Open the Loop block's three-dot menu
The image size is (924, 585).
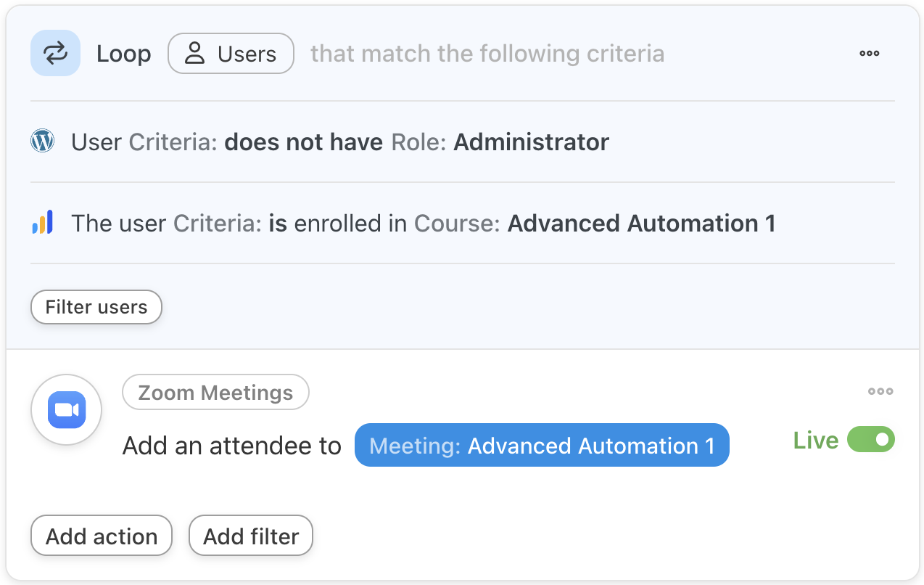869,53
